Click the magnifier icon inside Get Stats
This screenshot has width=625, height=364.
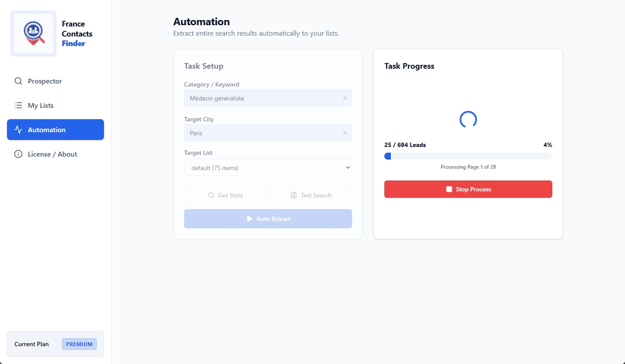tap(211, 195)
